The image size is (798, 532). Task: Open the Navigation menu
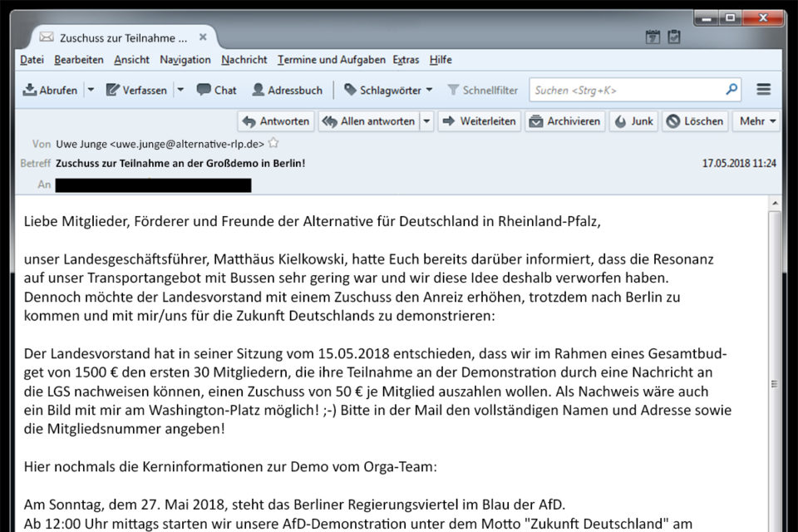point(185,60)
